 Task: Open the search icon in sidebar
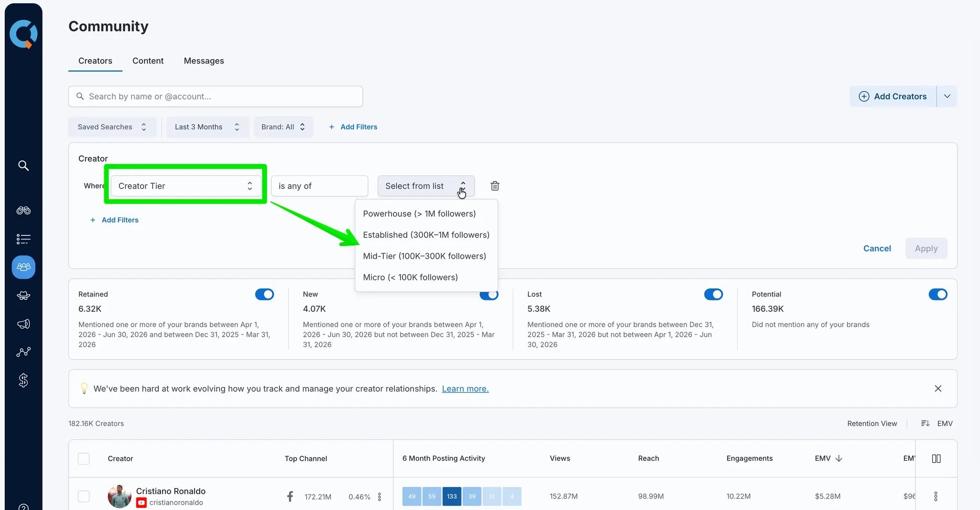(23, 166)
